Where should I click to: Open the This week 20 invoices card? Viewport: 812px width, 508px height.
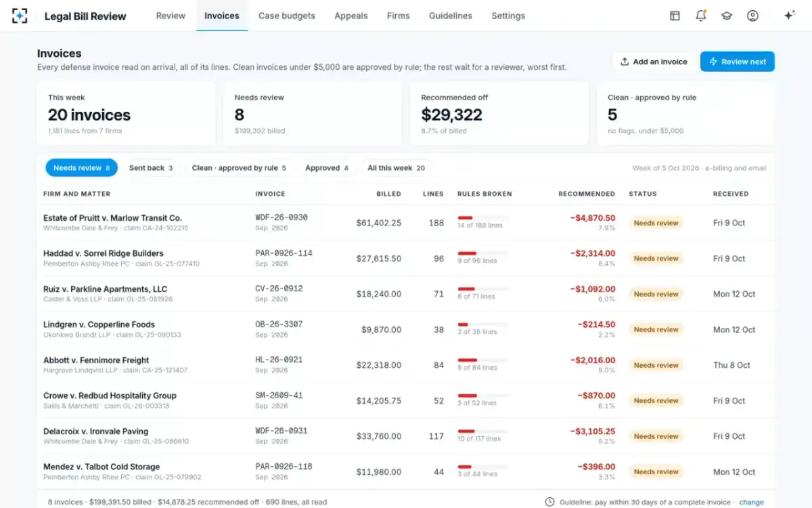coord(126,113)
